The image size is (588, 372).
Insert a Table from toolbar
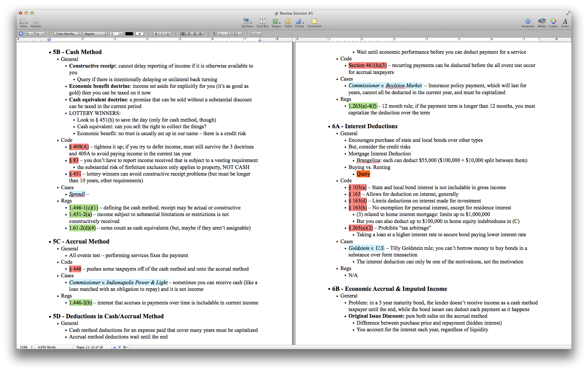pyautogui.click(x=288, y=23)
